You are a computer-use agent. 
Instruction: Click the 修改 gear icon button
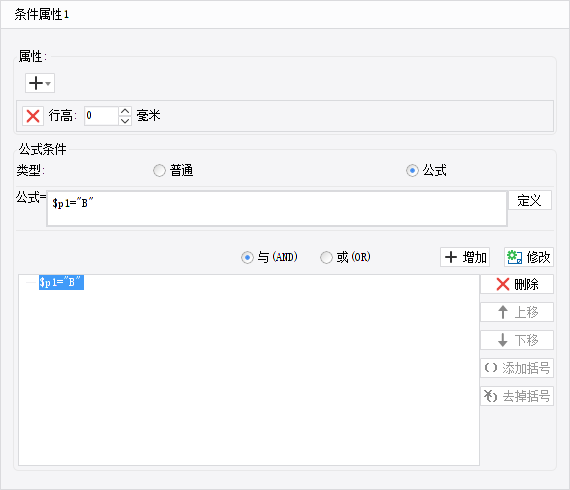[529, 257]
